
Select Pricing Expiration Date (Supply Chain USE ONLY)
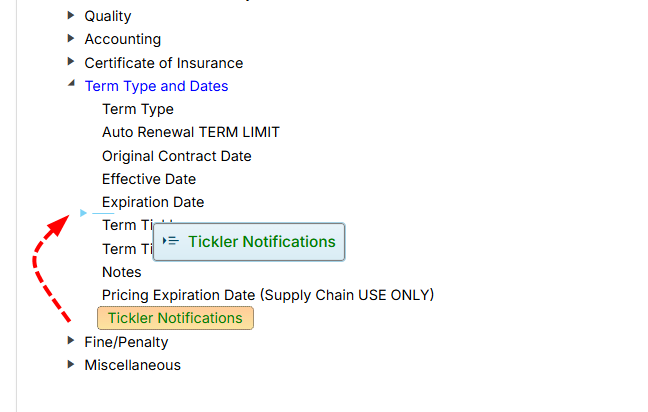267,295
